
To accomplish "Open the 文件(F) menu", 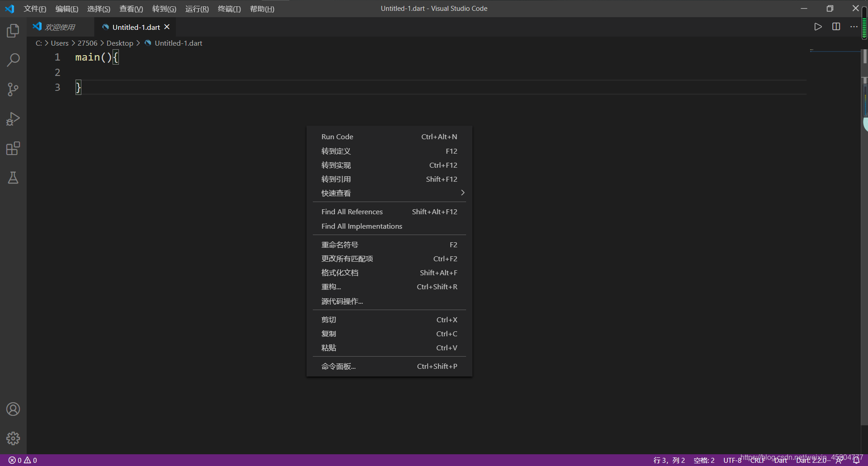I will point(35,9).
